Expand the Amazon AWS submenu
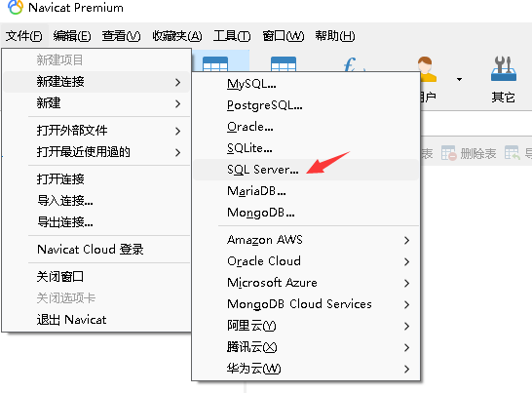This screenshot has width=532, height=393. pyautogui.click(x=306, y=240)
